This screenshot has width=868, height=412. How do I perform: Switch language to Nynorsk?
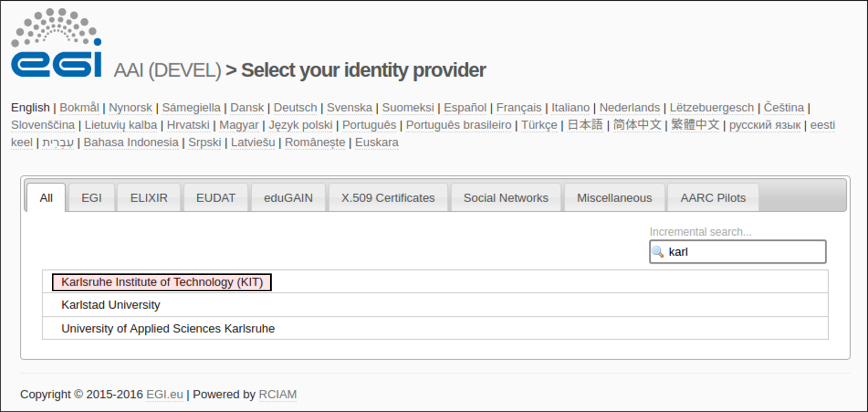point(131,108)
